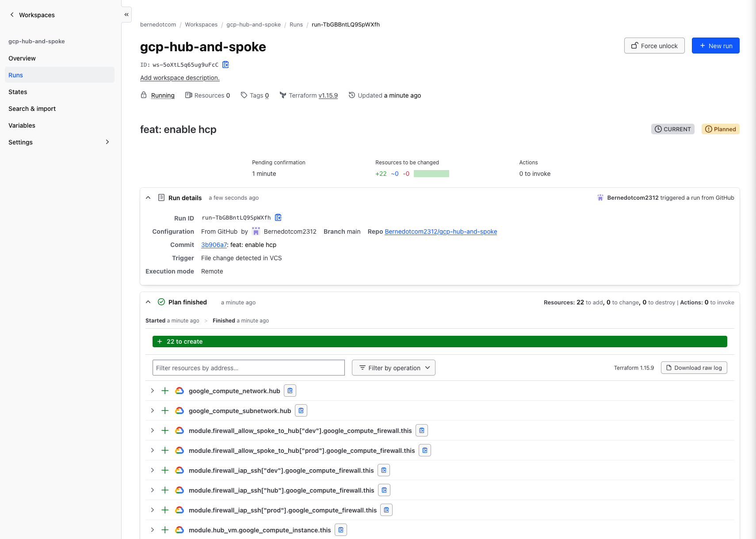Image resolution: width=756 pixels, height=539 pixels.
Task: Click Bernedotcom2312 avatar in Configuration row
Action: (x=256, y=231)
